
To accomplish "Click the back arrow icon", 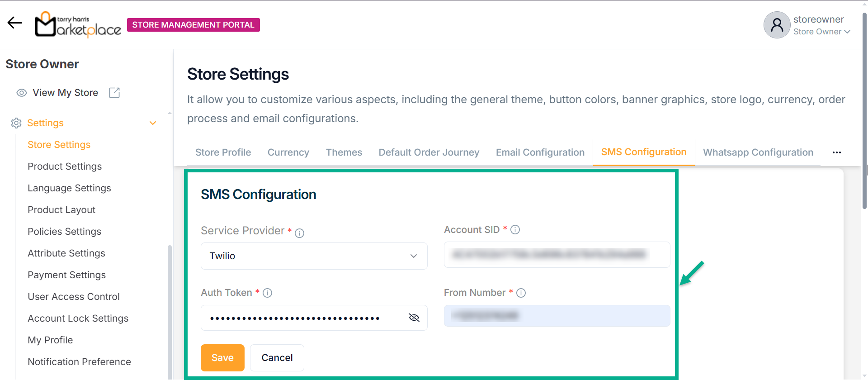I will 14,23.
